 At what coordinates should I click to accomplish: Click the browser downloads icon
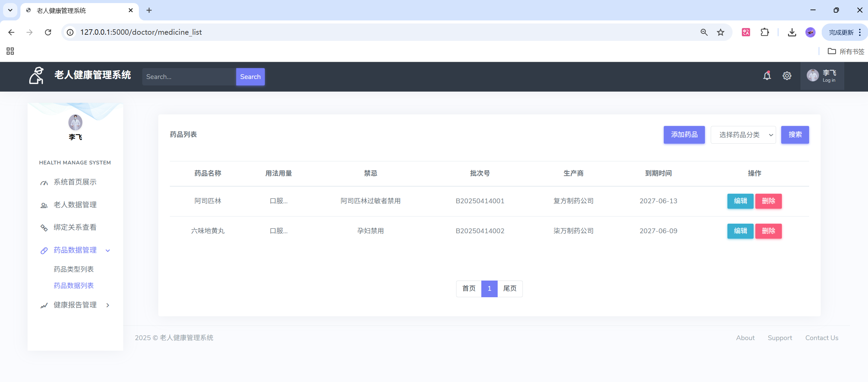[x=792, y=32]
